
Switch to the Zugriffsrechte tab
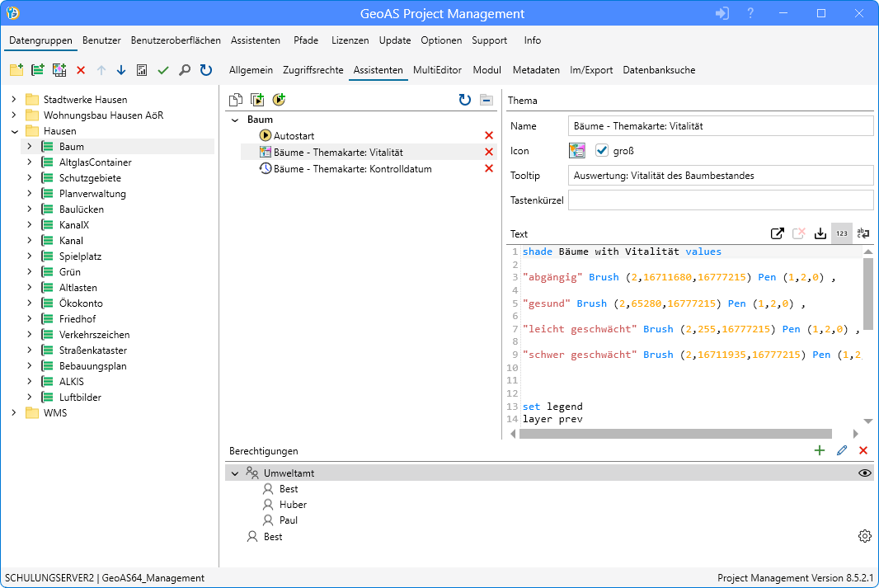coord(313,70)
